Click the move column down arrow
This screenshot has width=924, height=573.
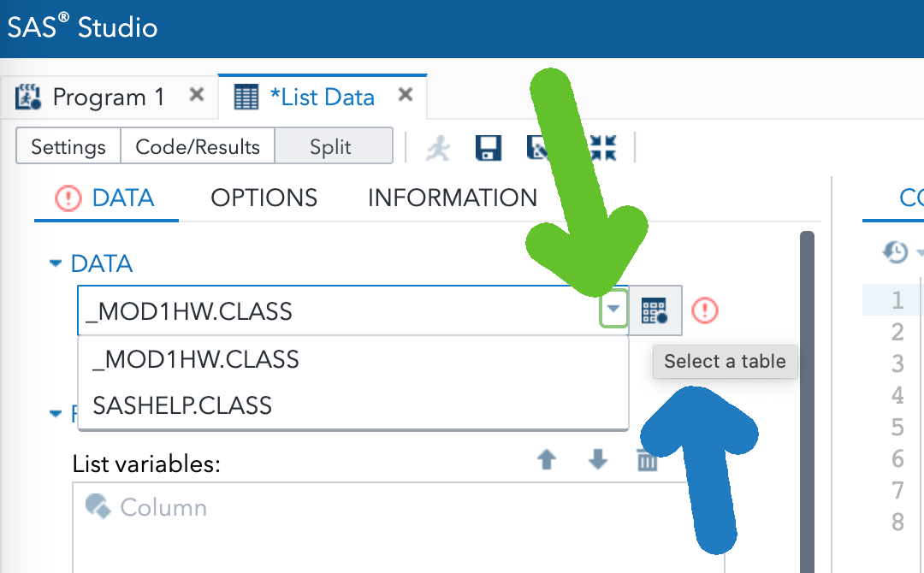(597, 460)
